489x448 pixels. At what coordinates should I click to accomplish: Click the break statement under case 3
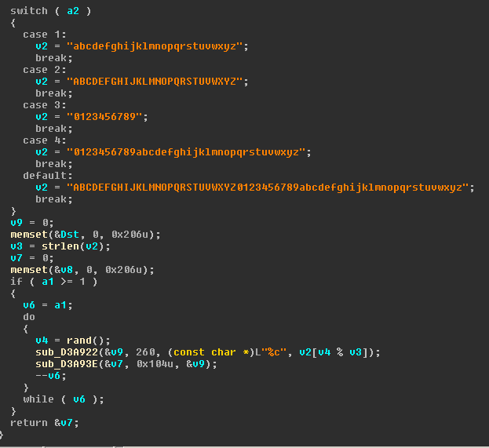pos(54,129)
